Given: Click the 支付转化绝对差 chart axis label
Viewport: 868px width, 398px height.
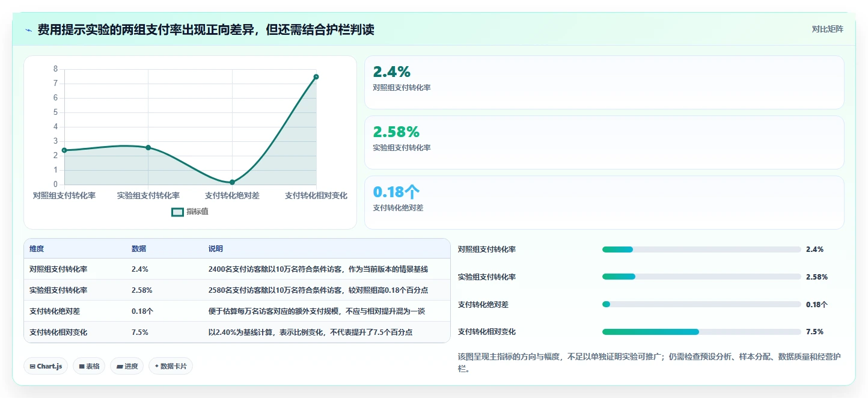Looking at the screenshot, I should (x=232, y=196).
